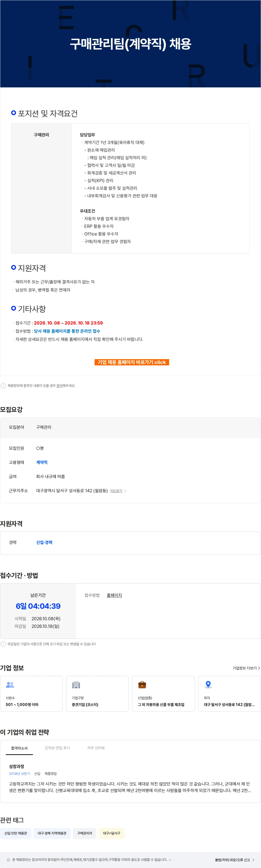Open the 구매관리자 tag

click(x=85, y=833)
